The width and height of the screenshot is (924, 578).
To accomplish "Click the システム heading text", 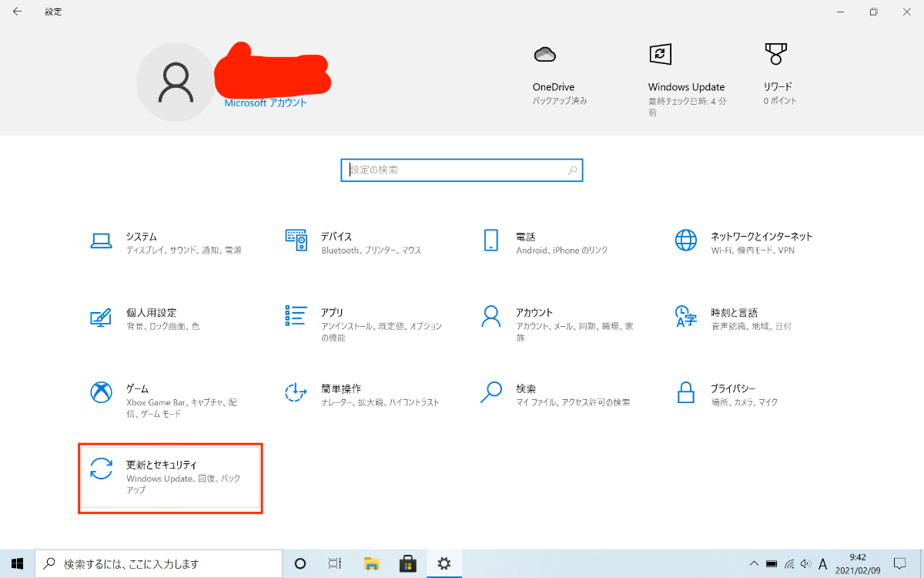I will coord(142,237).
